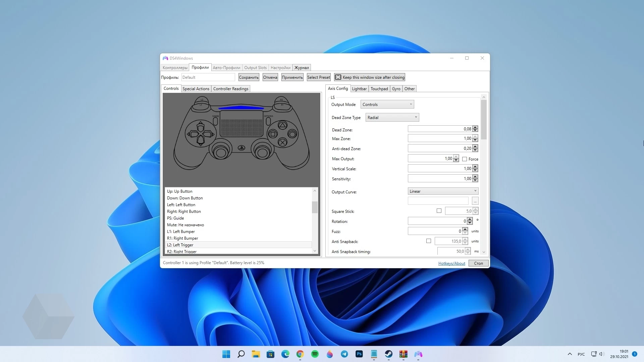Click the Axis Config panel scrollbar
This screenshot has width=644, height=362.
[x=484, y=120]
